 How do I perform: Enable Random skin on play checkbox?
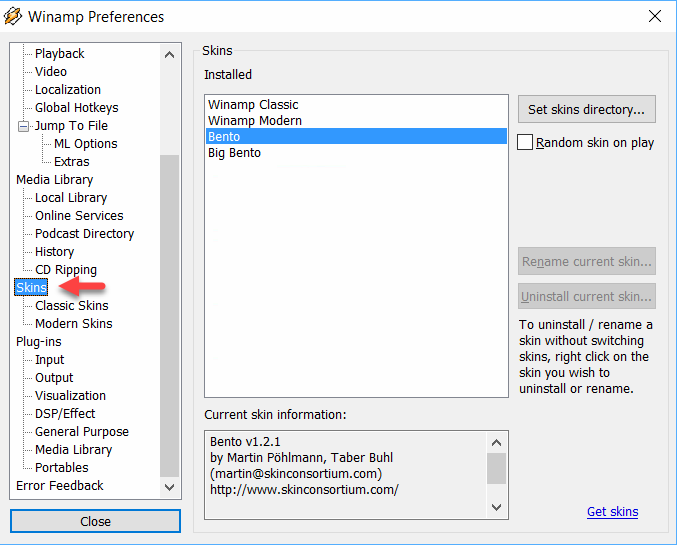click(525, 143)
